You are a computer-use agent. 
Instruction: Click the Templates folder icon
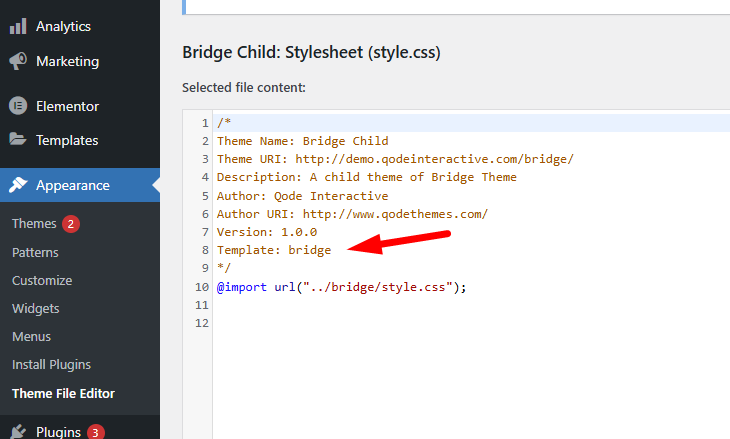[18, 139]
